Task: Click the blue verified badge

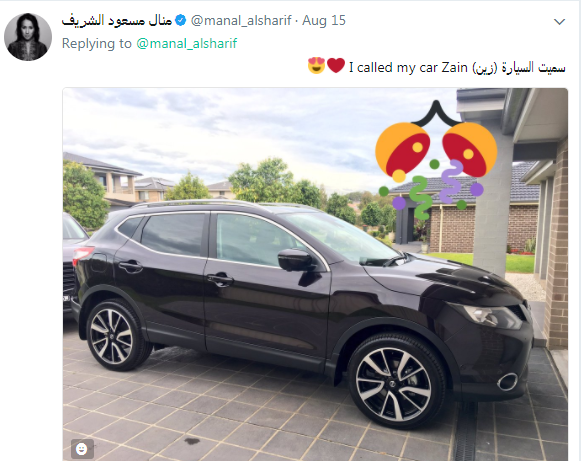Action: click(x=180, y=20)
